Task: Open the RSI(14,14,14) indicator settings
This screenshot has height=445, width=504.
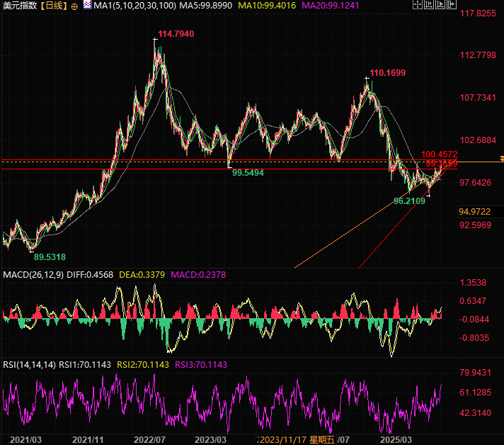Action: click(x=29, y=364)
